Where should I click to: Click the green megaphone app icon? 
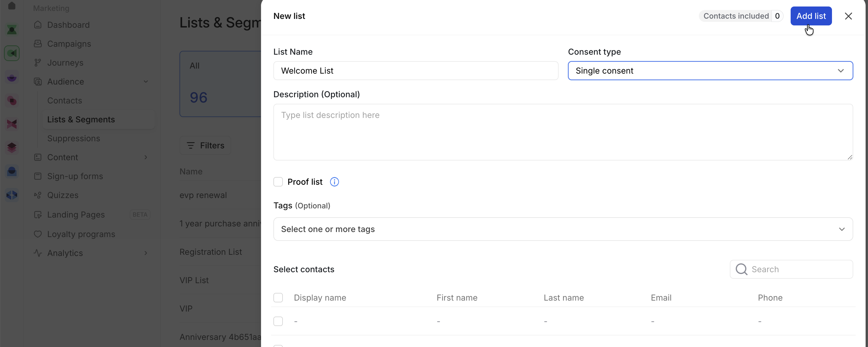(x=12, y=53)
